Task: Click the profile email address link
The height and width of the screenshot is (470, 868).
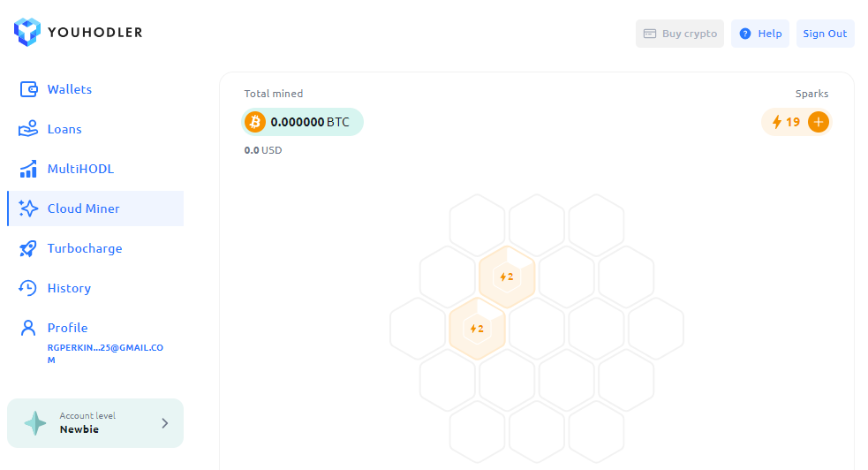Action: [x=105, y=353]
